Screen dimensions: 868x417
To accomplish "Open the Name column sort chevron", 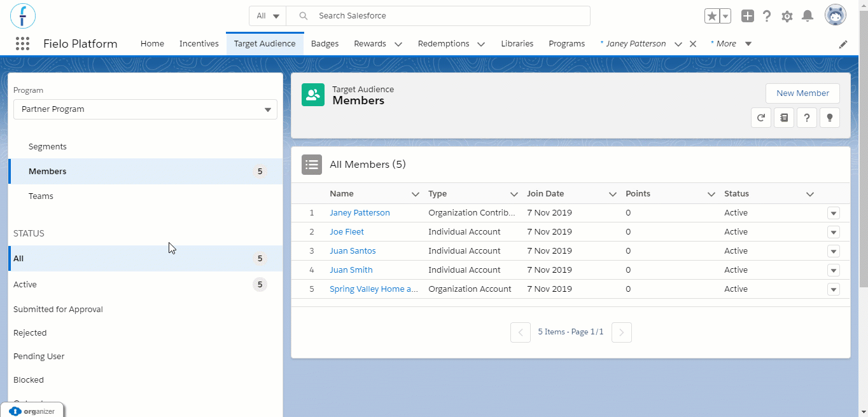I will click(416, 194).
